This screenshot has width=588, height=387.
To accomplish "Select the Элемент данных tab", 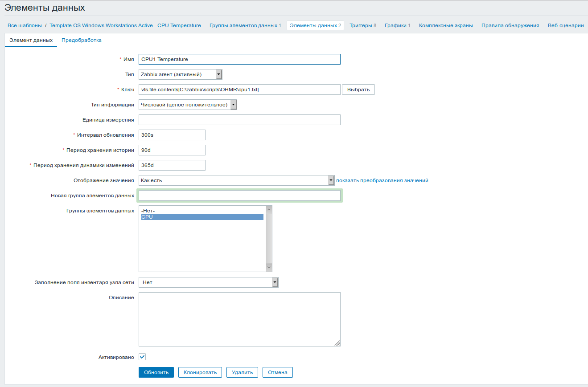I will (31, 40).
